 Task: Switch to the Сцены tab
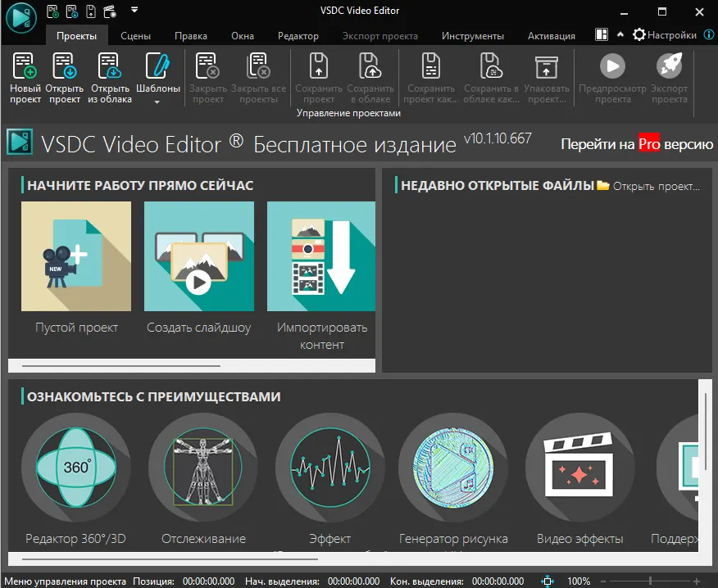click(x=135, y=36)
